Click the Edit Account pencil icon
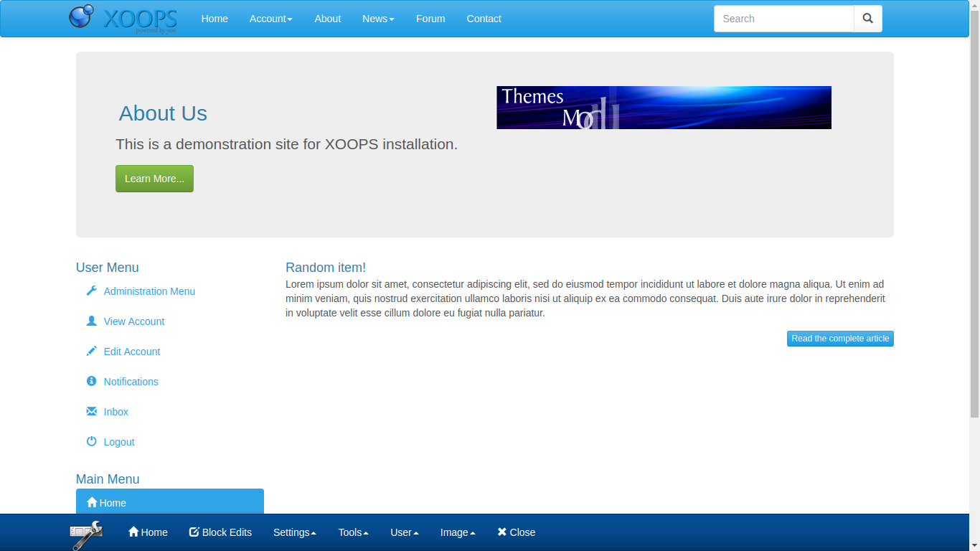This screenshot has width=980, height=551. click(91, 351)
